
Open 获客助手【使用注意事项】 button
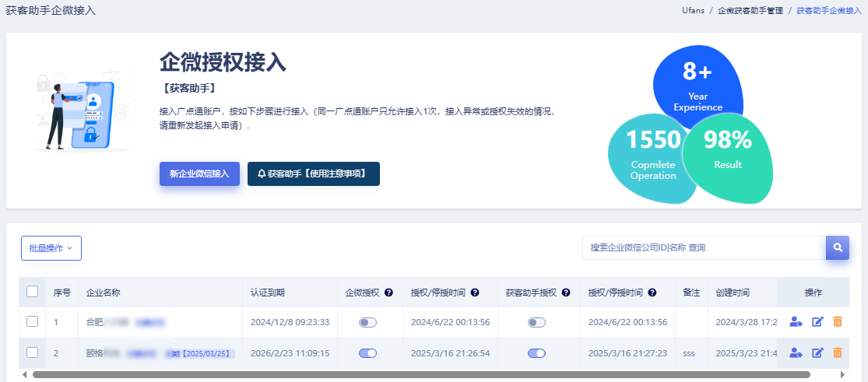point(313,173)
